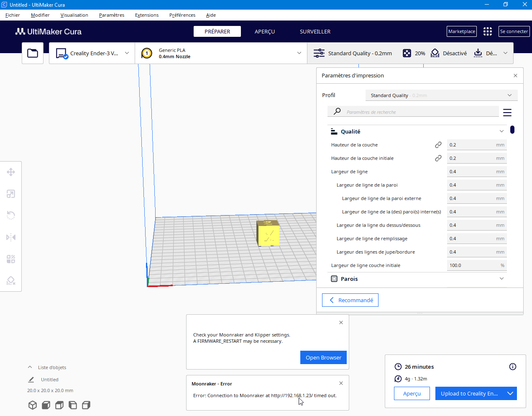Click link icon for Hauteur de la couche initiale
The height and width of the screenshot is (416, 532).
pos(438,158)
